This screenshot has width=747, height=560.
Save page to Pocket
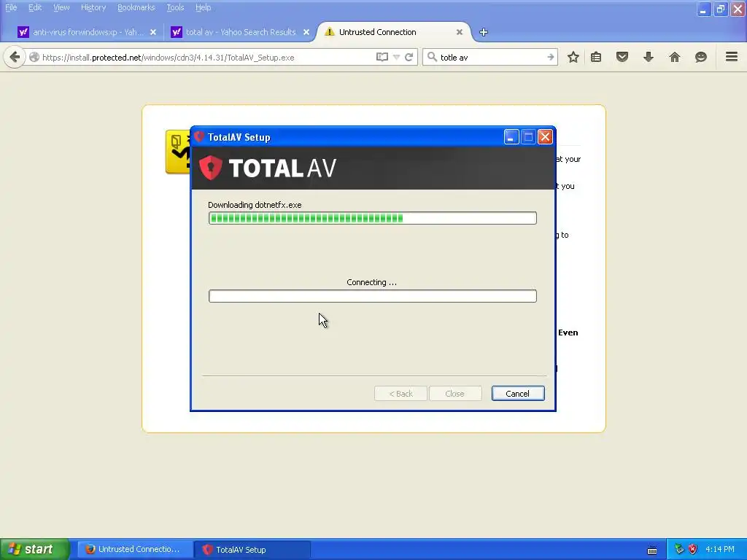point(622,57)
